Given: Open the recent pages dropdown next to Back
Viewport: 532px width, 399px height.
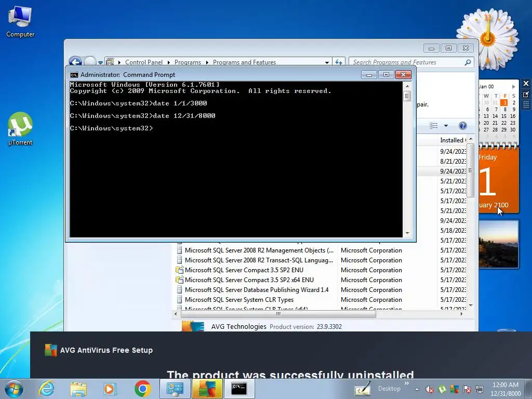Looking at the screenshot, I should click(100, 62).
